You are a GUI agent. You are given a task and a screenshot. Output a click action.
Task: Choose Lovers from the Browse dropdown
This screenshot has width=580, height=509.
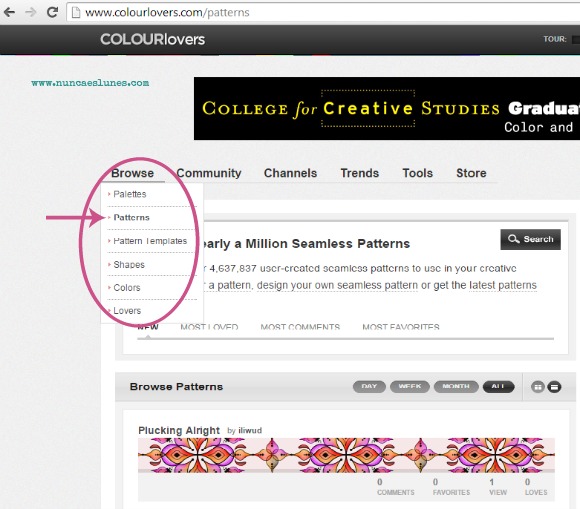127,311
